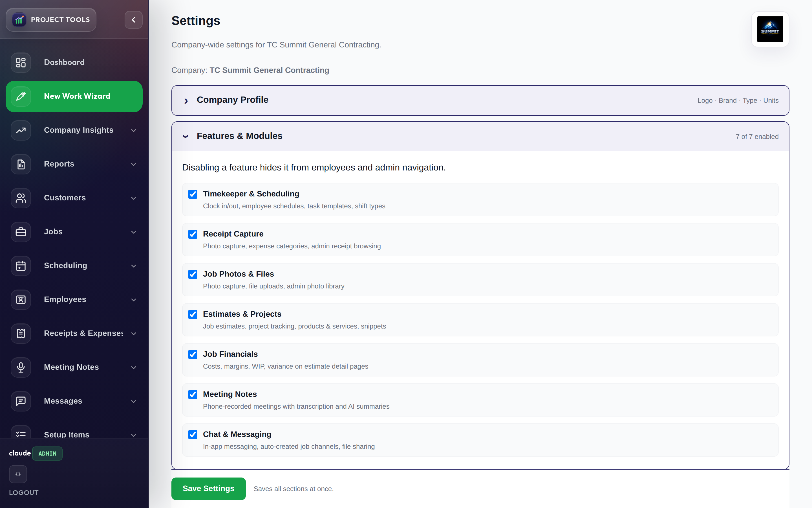The width and height of the screenshot is (812, 508).
Task: Click the Settings page title
Action: coord(196,21)
